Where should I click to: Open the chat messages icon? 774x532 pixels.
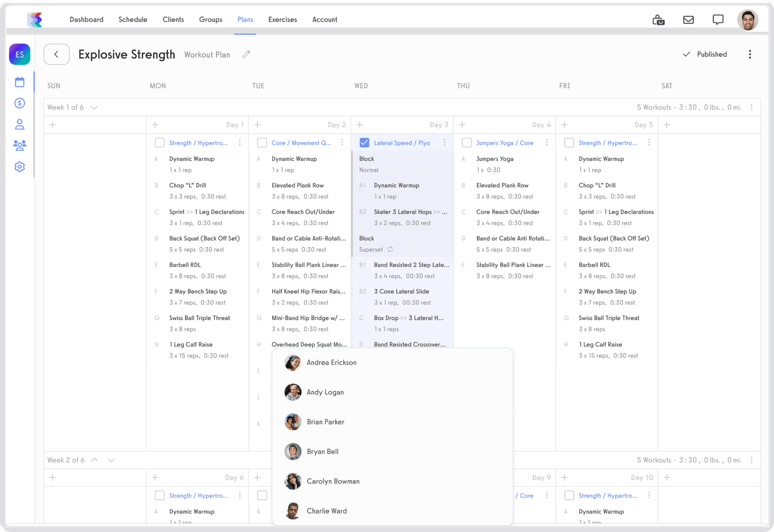tap(718, 20)
